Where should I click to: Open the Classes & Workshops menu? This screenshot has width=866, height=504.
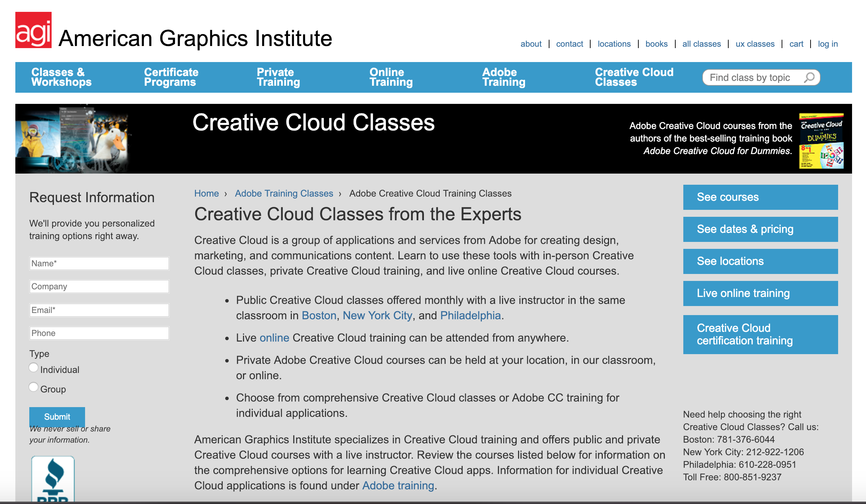[x=61, y=77]
